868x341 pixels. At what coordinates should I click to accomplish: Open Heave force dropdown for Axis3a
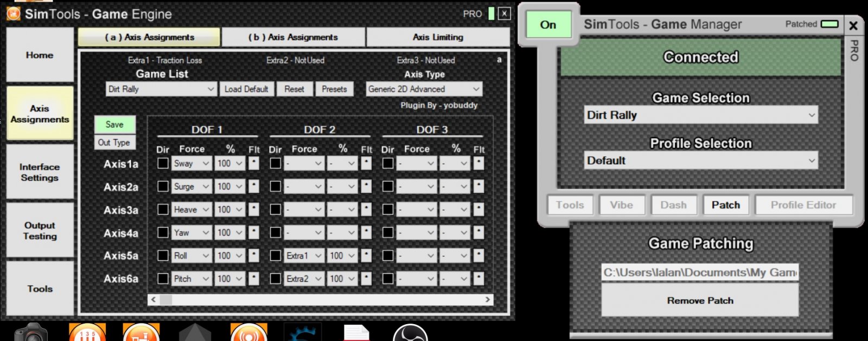[192, 209]
